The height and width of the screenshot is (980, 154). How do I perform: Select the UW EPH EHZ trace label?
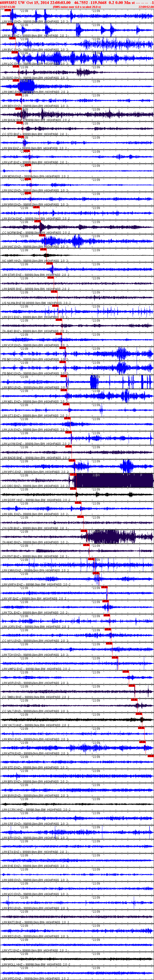click(35, 838)
